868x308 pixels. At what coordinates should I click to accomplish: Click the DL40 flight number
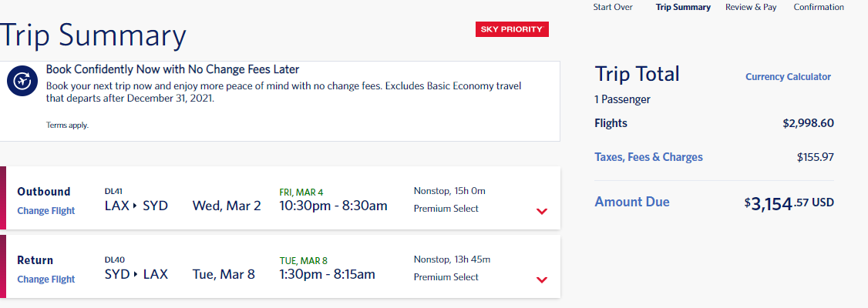tap(113, 259)
